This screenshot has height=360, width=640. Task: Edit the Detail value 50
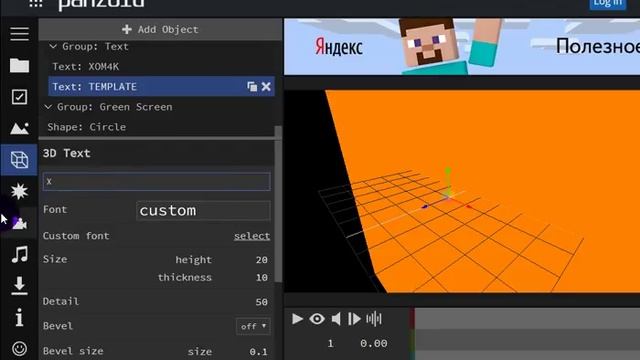pos(262,302)
